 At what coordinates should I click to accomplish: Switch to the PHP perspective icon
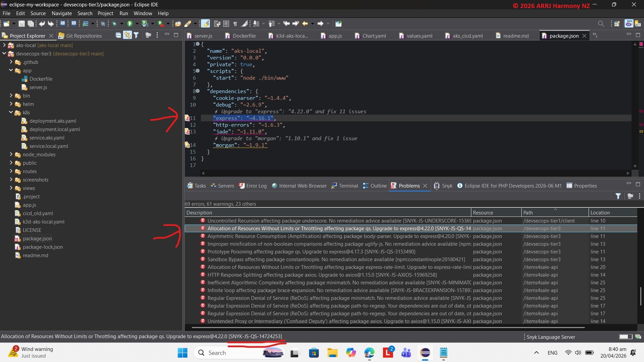click(629, 24)
